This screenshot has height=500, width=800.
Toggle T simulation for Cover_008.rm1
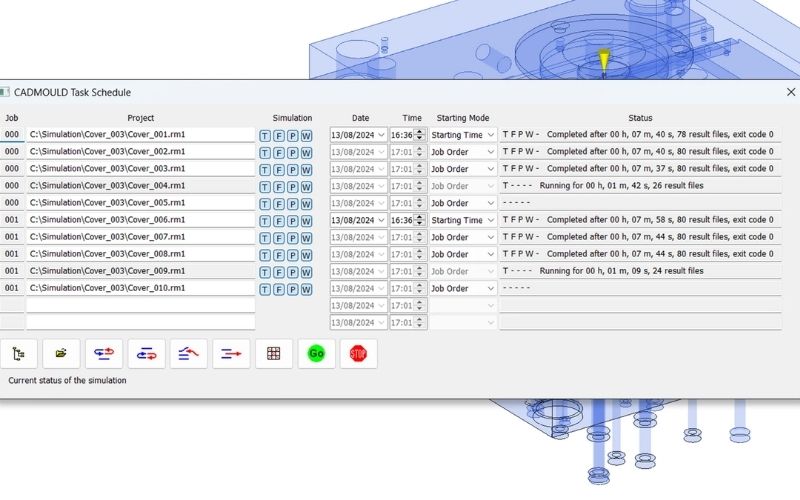[x=265, y=255]
